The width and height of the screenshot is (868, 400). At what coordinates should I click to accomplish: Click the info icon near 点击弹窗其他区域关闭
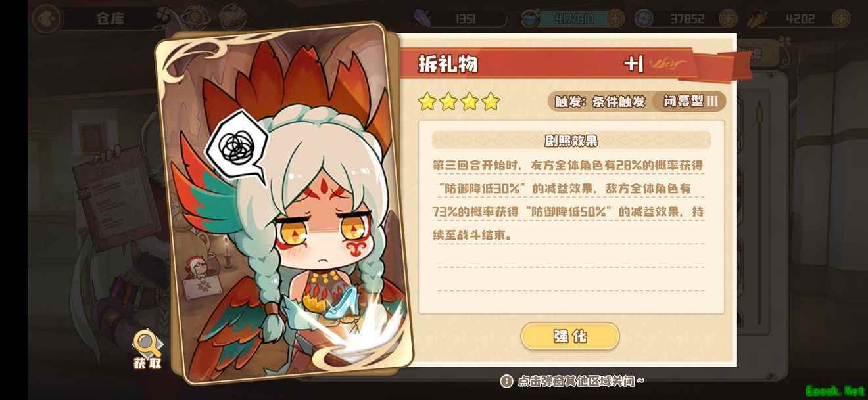click(506, 380)
